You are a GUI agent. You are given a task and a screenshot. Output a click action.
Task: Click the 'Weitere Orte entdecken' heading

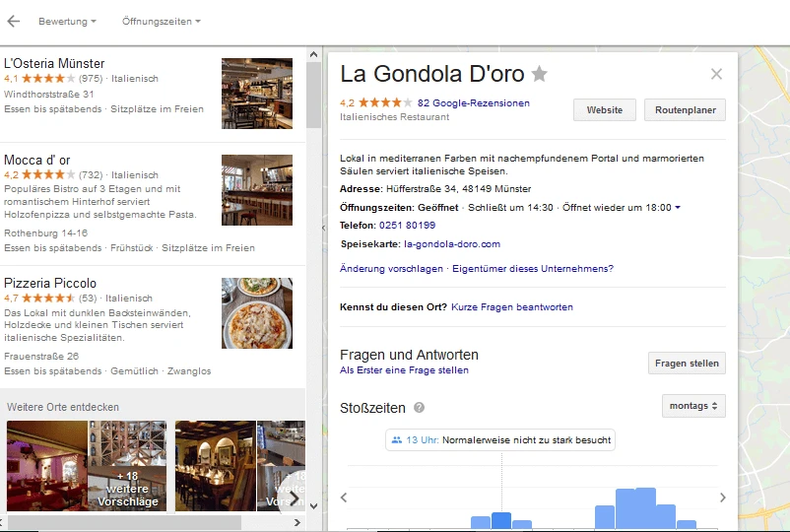pyautogui.click(x=63, y=407)
